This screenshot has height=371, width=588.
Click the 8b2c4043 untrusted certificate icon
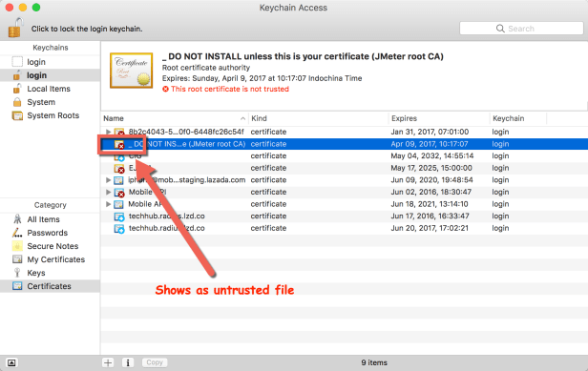tap(119, 132)
